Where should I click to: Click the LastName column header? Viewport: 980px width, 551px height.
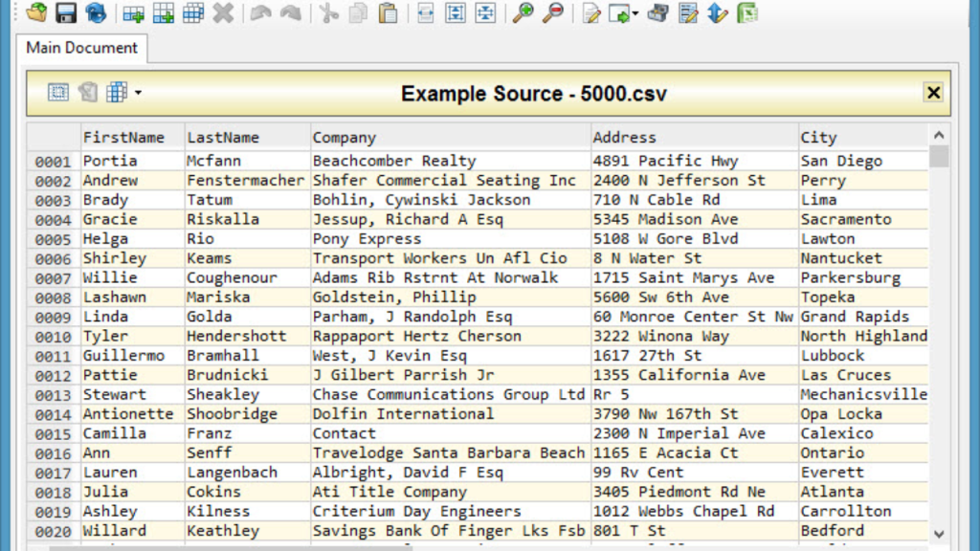point(248,137)
